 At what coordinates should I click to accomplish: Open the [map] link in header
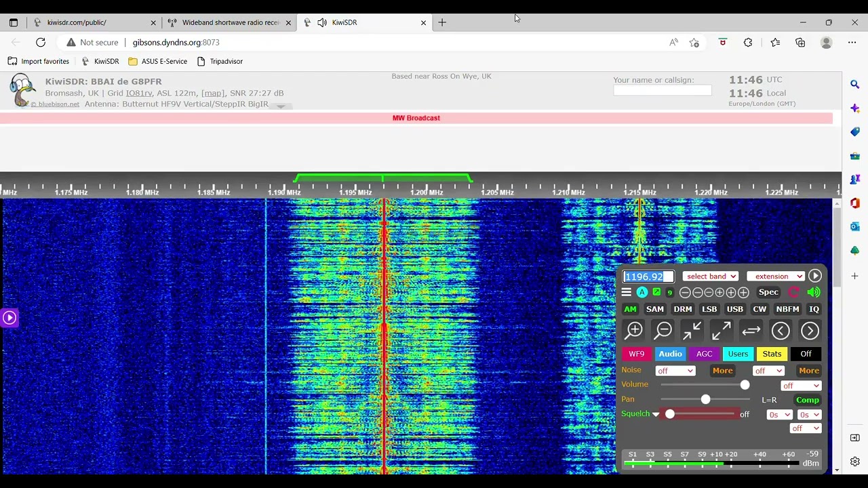tap(212, 93)
